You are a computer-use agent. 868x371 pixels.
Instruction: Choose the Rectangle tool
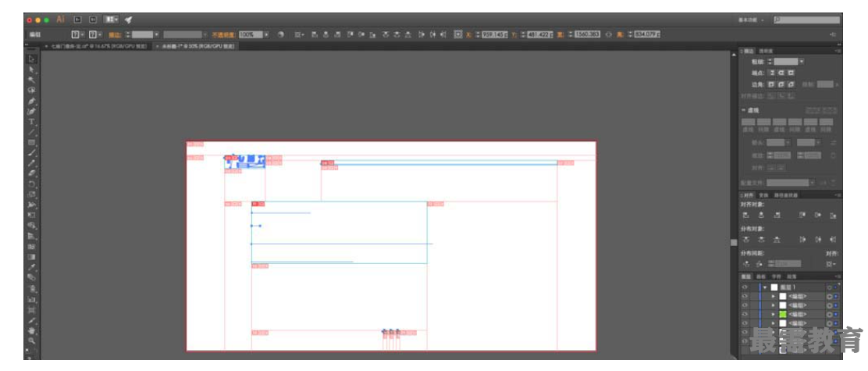click(x=31, y=142)
